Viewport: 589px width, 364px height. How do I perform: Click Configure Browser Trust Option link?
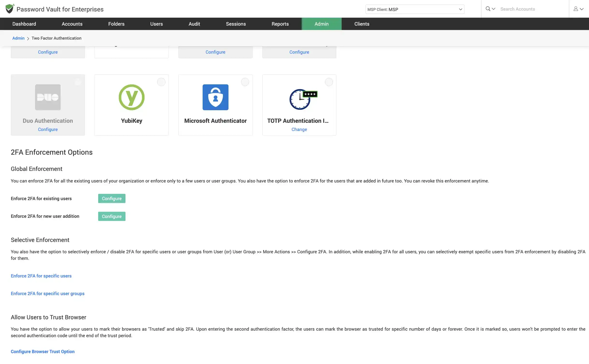[43, 351]
